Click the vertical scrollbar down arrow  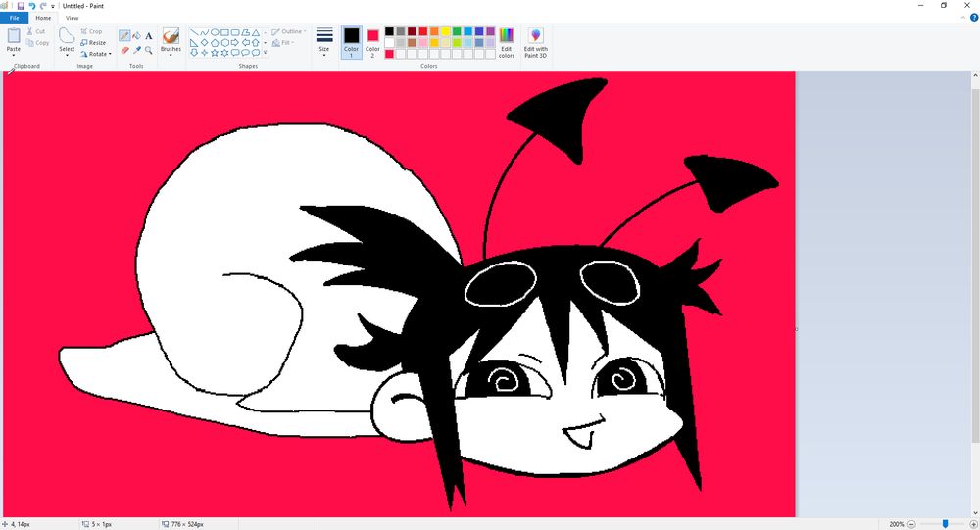click(975, 513)
